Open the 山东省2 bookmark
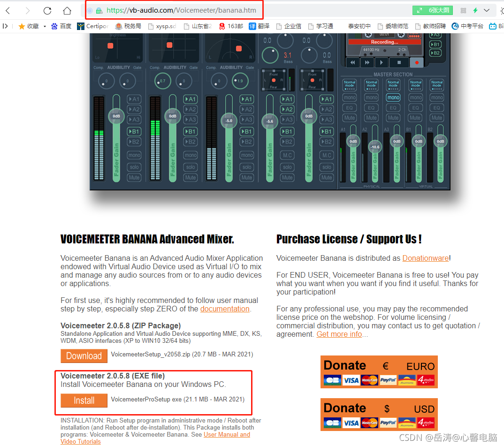 click(198, 26)
